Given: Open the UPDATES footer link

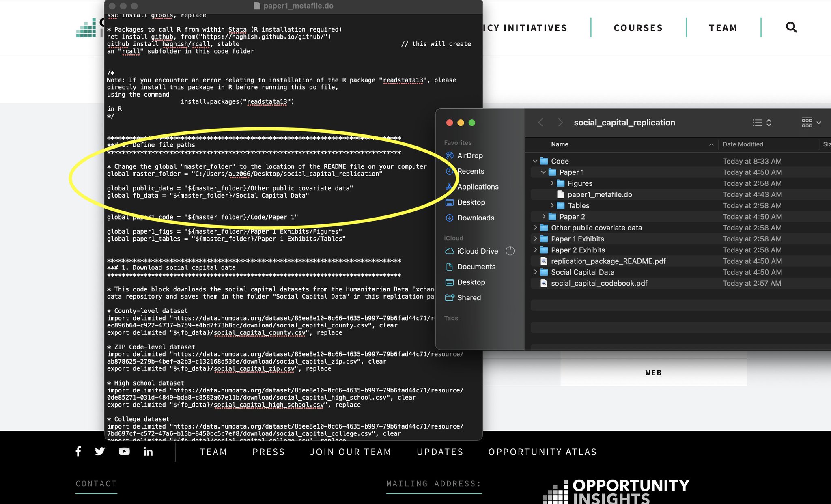Looking at the screenshot, I should coord(440,452).
